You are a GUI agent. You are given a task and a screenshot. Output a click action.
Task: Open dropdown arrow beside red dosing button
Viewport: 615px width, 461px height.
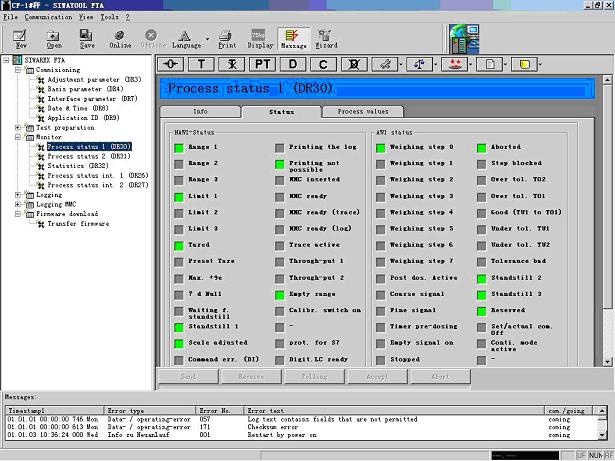471,64
